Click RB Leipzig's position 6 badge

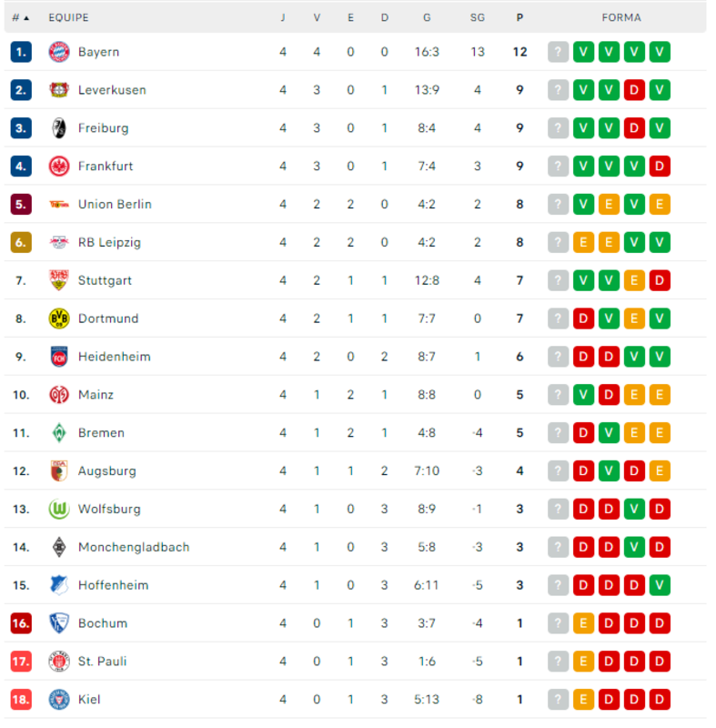pos(21,242)
